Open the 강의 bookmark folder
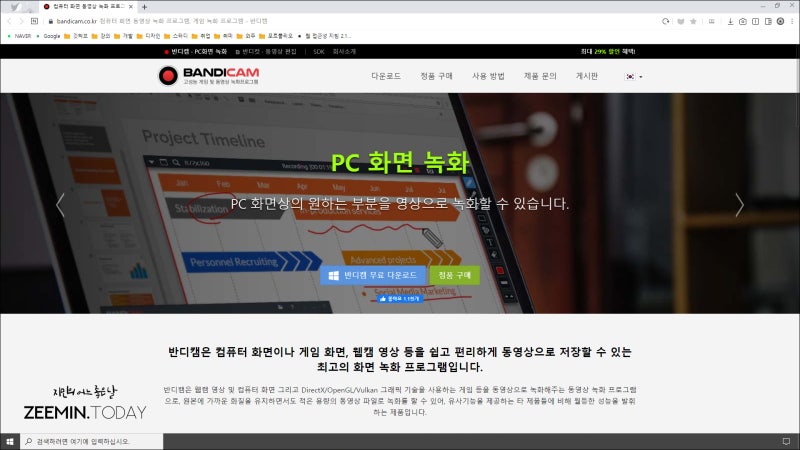The image size is (800, 450). [x=101, y=36]
